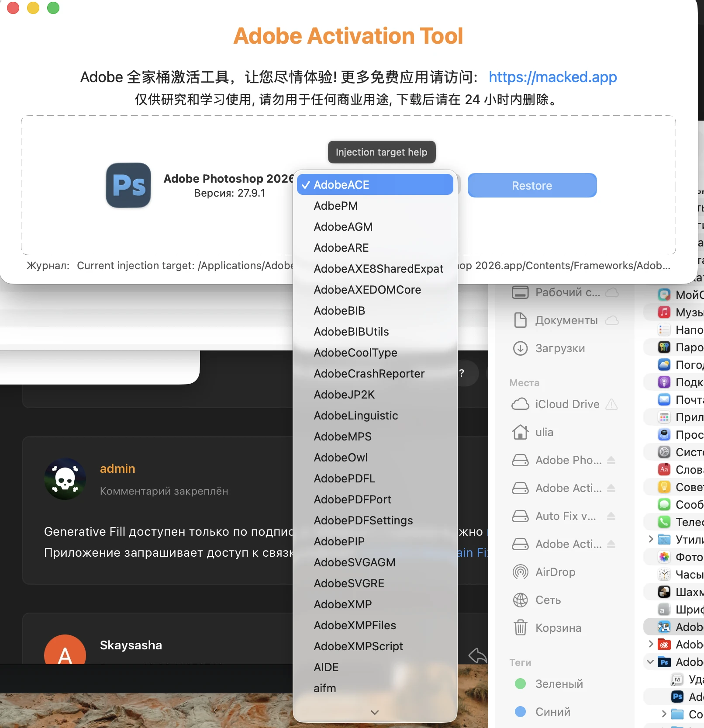The height and width of the screenshot is (728, 704).
Task: Choose AdobeCrashReporter from the list
Action: pos(375,374)
